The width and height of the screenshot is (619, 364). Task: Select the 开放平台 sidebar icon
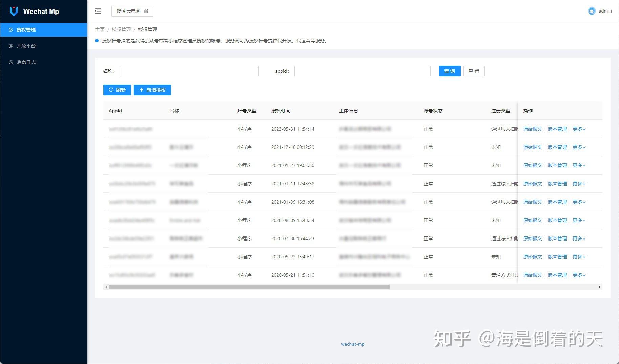coord(10,46)
